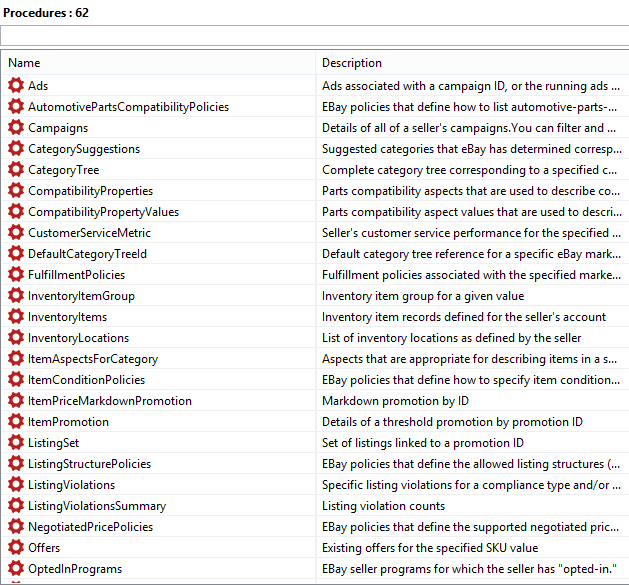Click the gear icon beside Offers

pyautogui.click(x=16, y=548)
